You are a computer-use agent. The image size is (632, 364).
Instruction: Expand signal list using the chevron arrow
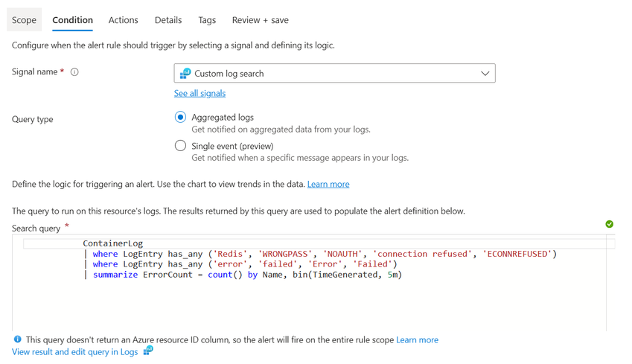coord(485,74)
